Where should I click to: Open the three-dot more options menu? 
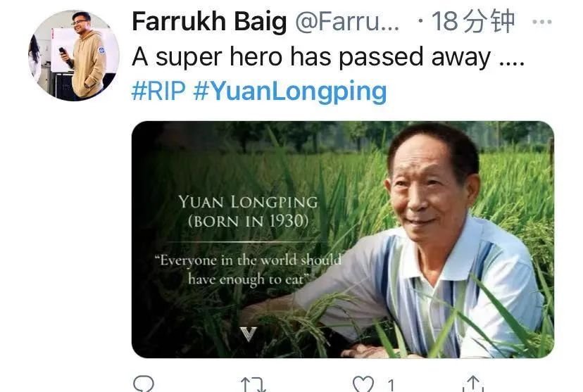pos(541,22)
